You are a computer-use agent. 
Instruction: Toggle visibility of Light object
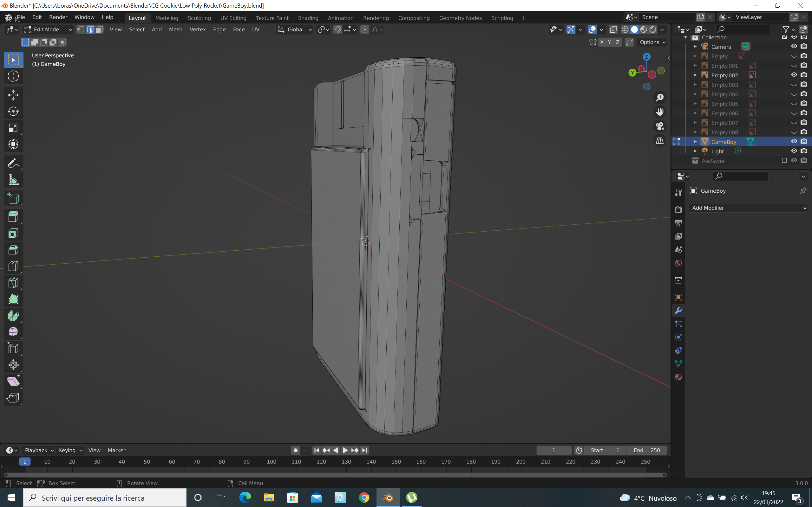794,151
